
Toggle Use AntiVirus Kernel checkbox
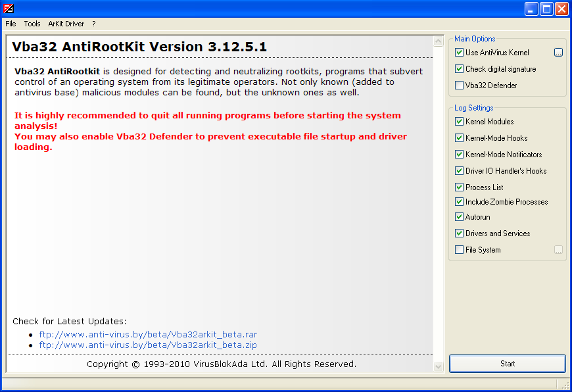tap(460, 53)
